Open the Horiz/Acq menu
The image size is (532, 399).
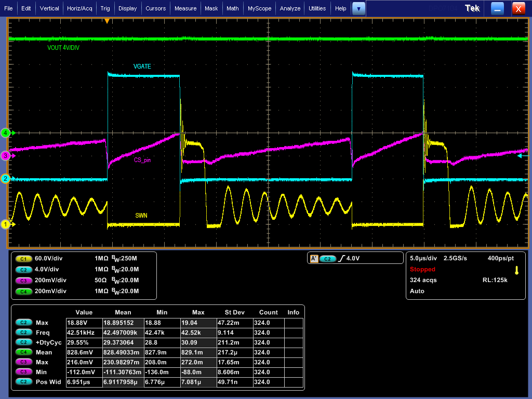pyautogui.click(x=80, y=8)
